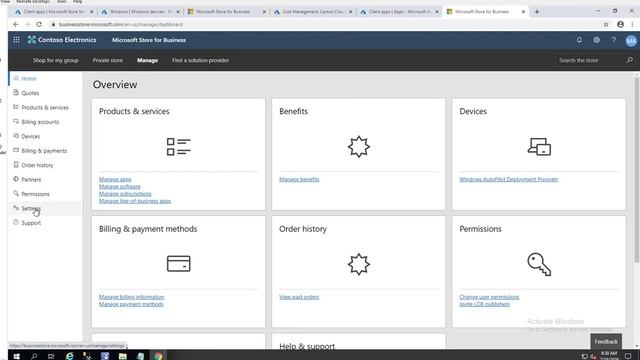Click Invite LOB publishers link
Image resolution: width=640 pixels, height=360 pixels.
click(x=484, y=304)
